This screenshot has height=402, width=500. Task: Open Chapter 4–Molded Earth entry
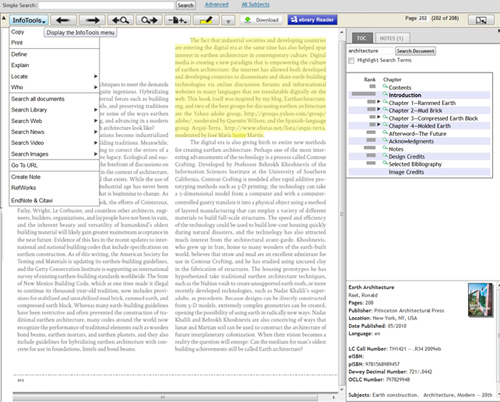[x=420, y=126]
